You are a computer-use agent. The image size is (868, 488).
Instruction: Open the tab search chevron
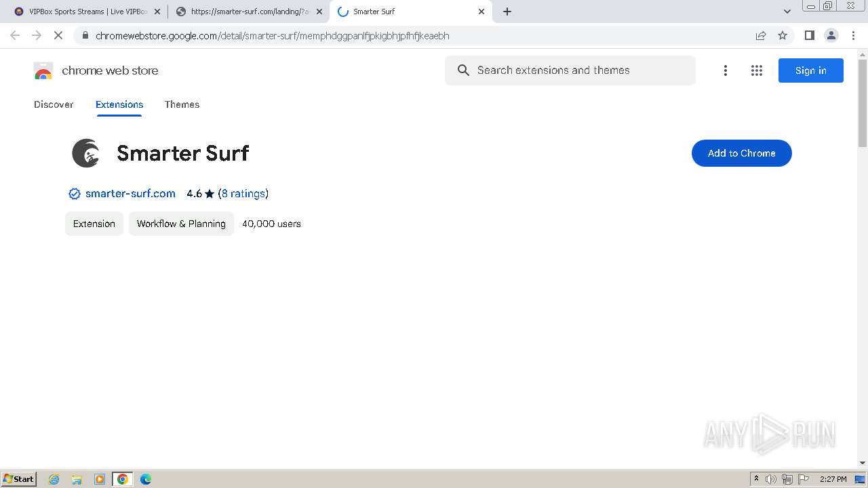787,12
